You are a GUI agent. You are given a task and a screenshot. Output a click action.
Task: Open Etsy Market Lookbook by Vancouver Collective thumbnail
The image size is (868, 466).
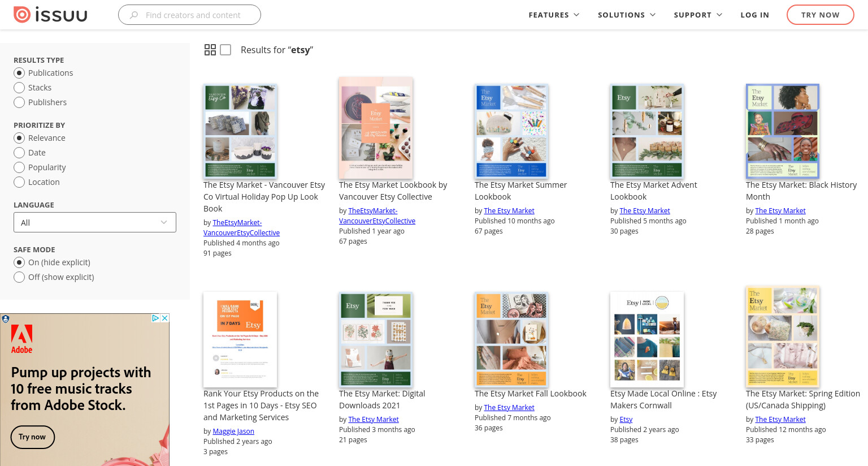click(376, 128)
